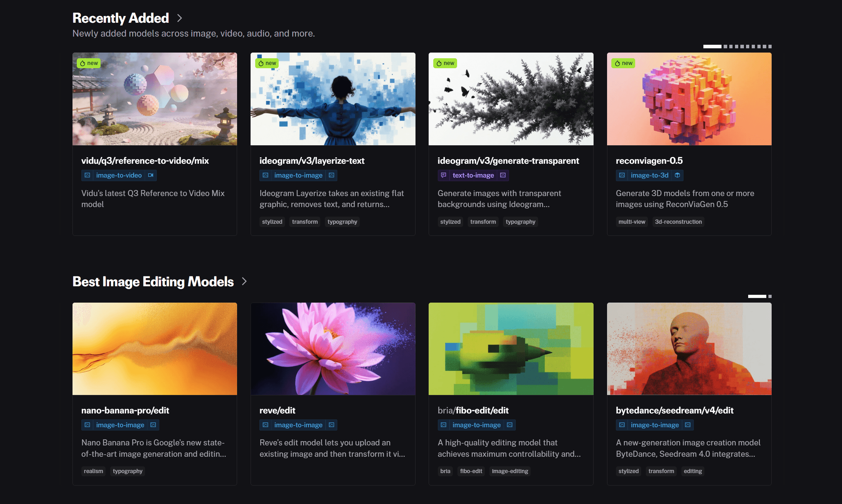Click the text 'Vidu's latest Q3 Reference to Video Mix model'
The height and width of the screenshot is (504, 842).
pyautogui.click(x=153, y=199)
